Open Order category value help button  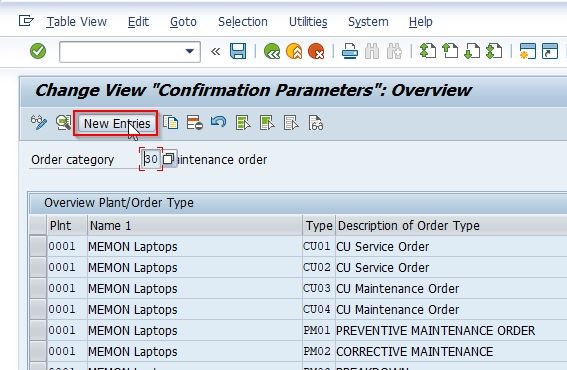coord(169,159)
